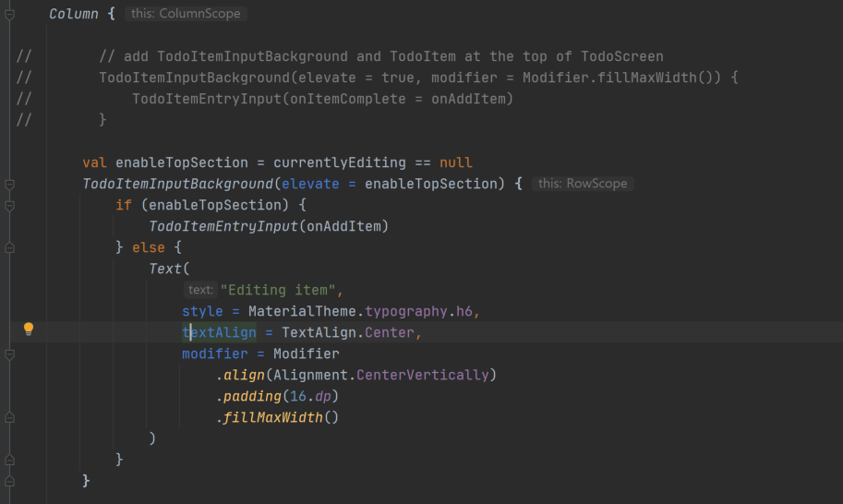Click the commented 'add TodoItemInputBackground' line
Viewport: 843px width, 504px height.
[x=381, y=56]
